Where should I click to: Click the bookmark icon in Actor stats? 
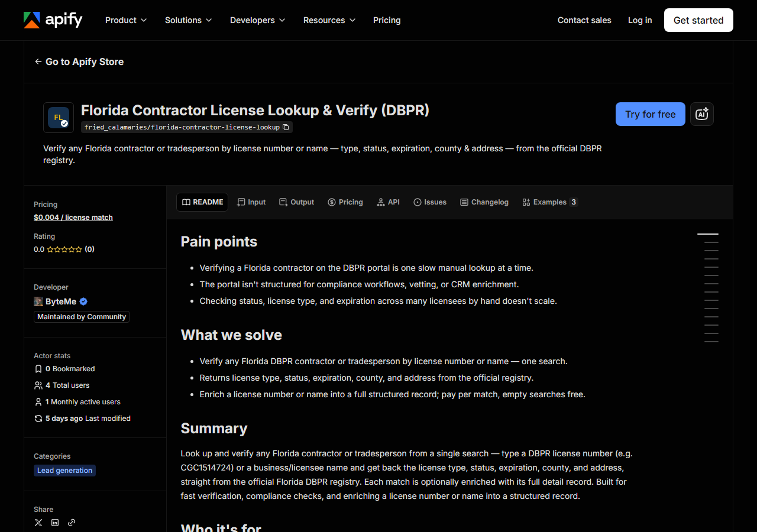click(38, 369)
